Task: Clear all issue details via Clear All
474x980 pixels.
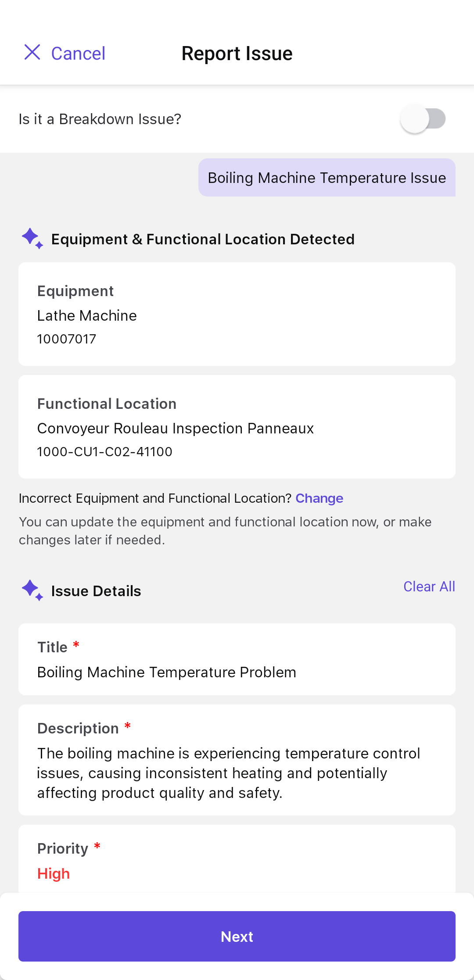Action: (x=429, y=587)
